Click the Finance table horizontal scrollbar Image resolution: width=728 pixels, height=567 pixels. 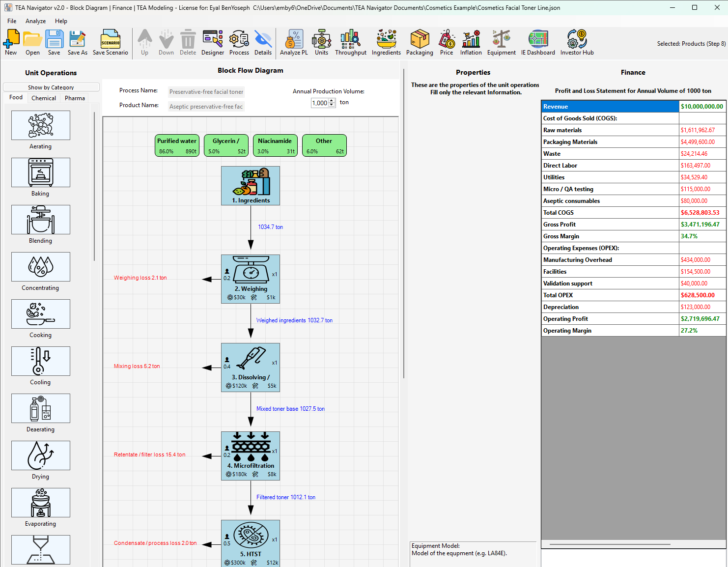(x=610, y=544)
